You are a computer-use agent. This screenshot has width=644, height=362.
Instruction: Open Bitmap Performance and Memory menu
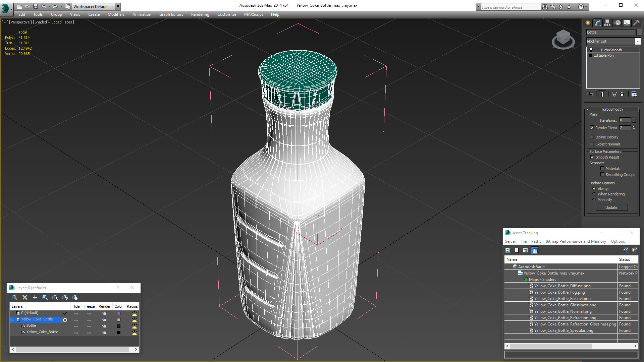pos(576,241)
